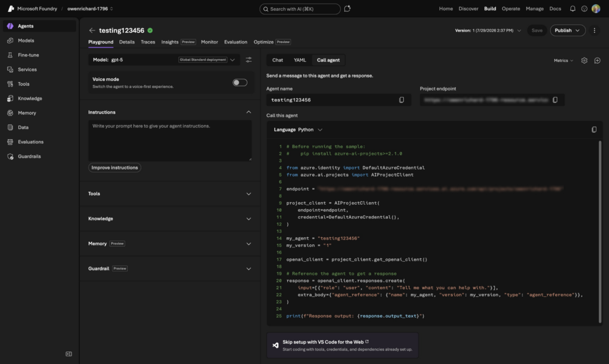Click the Save button
609x364 pixels.
pyautogui.click(x=537, y=30)
